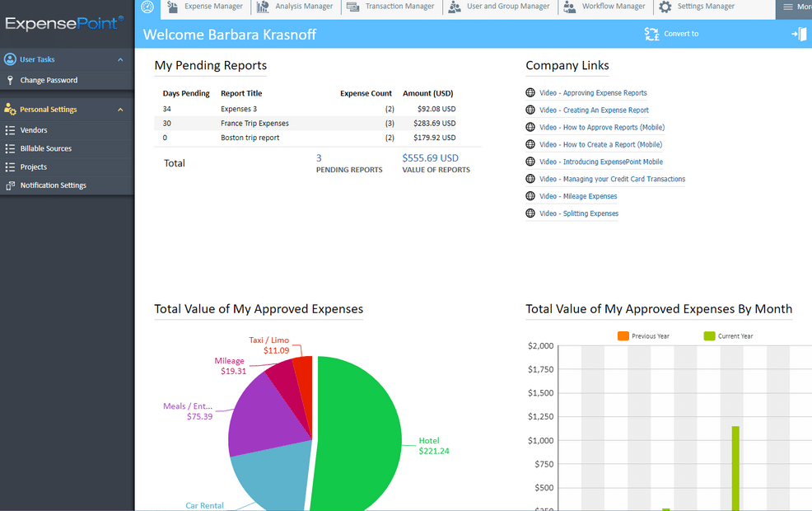Open Video - How to Approve Reports (Mobile)
This screenshot has height=511, width=812.
pos(602,128)
